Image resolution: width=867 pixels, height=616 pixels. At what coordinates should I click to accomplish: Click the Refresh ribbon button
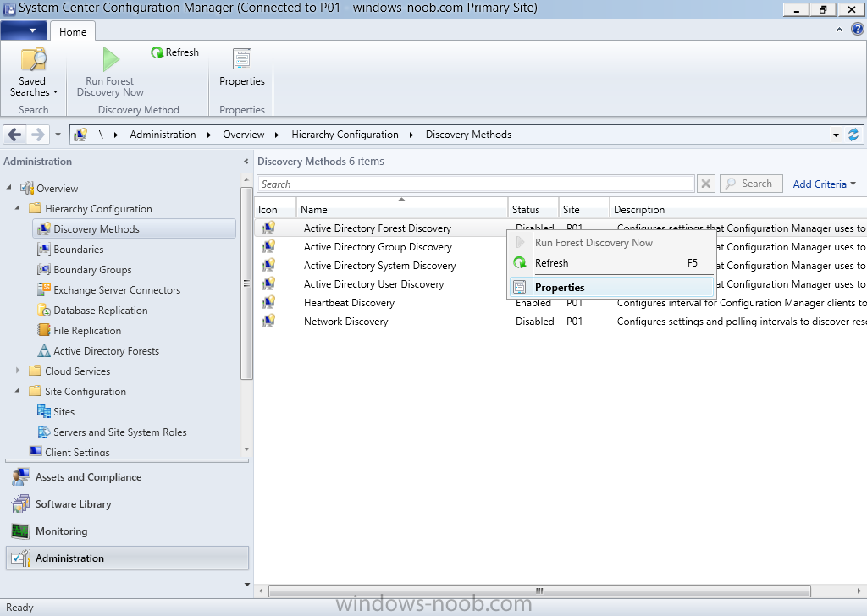tap(174, 52)
